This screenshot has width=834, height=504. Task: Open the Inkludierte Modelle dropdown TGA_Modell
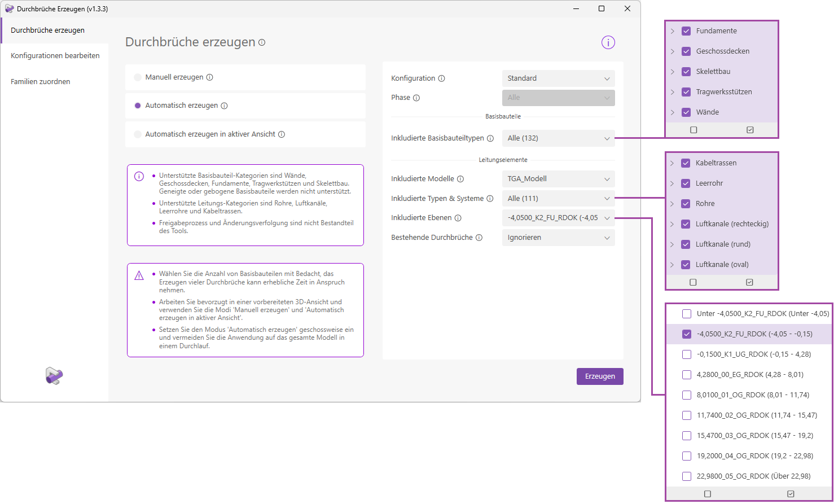558,179
